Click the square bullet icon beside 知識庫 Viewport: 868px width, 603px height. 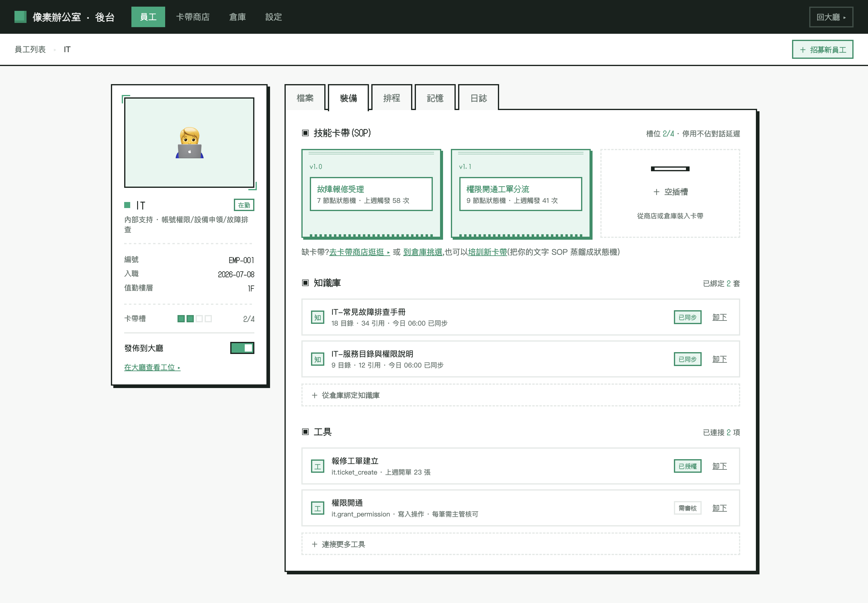pyautogui.click(x=305, y=283)
